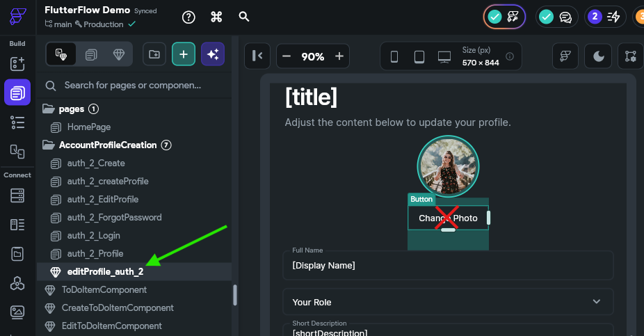The width and height of the screenshot is (644, 336).
Task: Click the page list scrollbar
Action: point(235,295)
